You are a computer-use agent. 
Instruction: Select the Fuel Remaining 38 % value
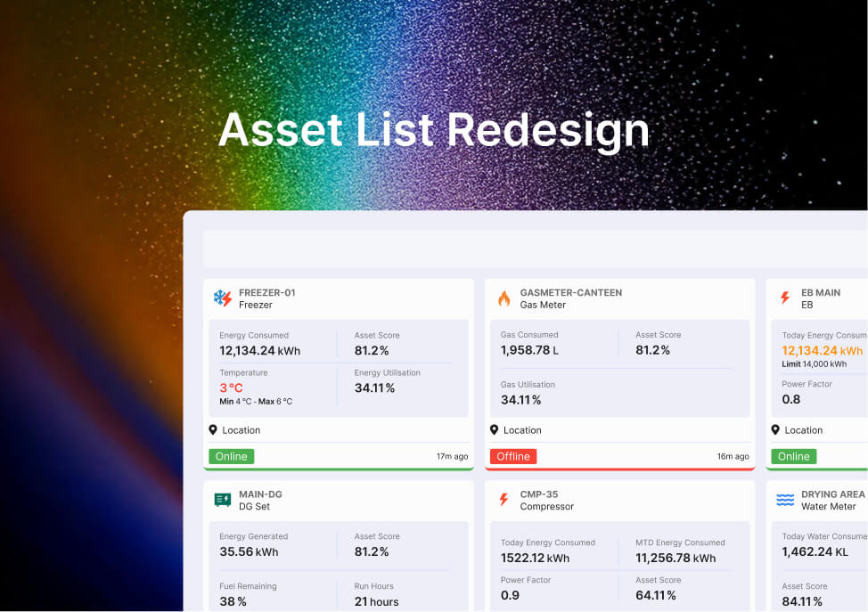click(233, 601)
